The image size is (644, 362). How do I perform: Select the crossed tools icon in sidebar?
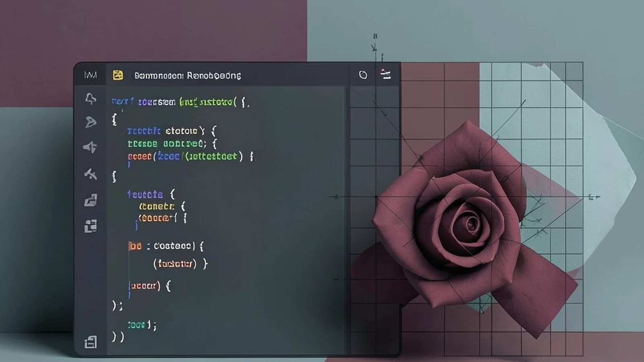91,174
